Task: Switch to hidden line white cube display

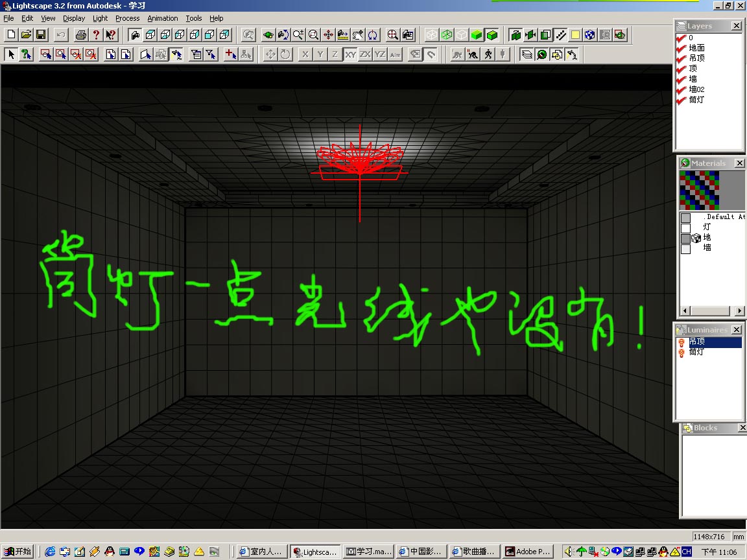Action: pyautogui.click(x=462, y=35)
